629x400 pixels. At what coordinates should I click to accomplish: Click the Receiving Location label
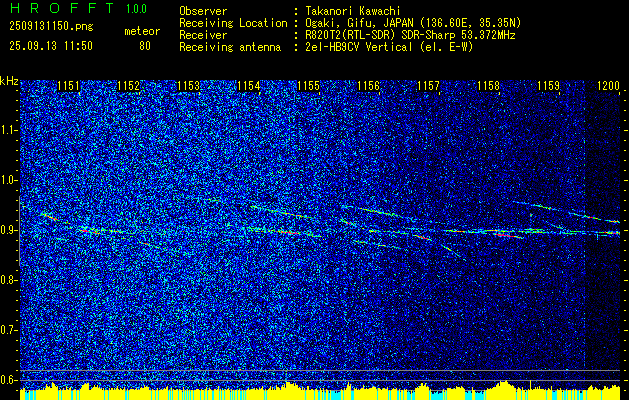point(233,23)
